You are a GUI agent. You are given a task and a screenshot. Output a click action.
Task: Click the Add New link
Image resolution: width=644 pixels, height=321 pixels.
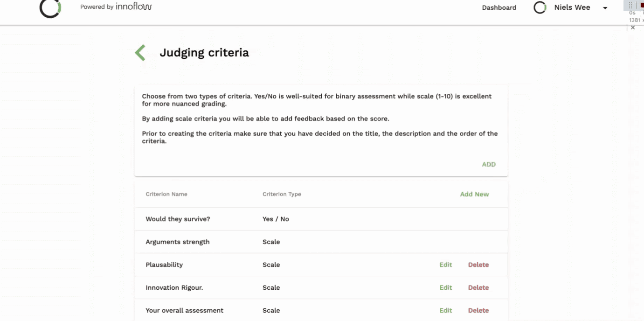474,194
